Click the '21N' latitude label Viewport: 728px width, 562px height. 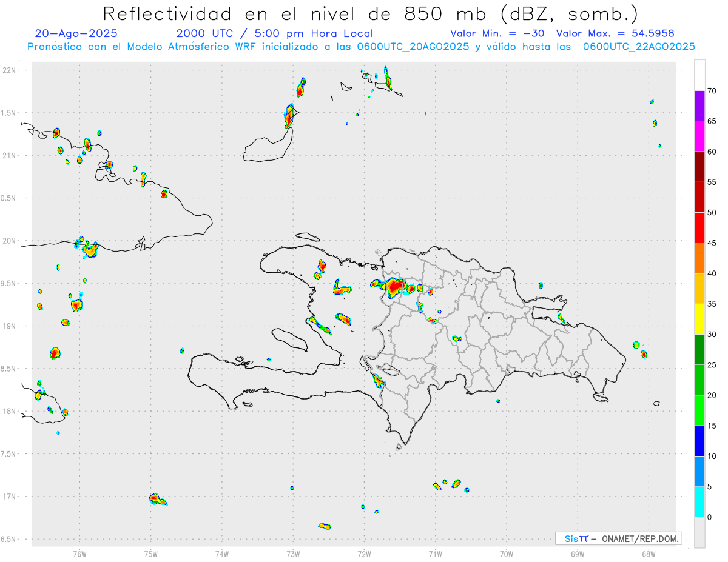[x=10, y=155]
